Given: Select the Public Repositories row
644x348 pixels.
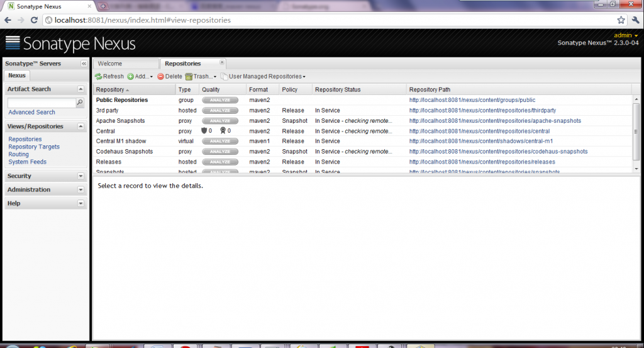Looking at the screenshot, I should (363, 100).
